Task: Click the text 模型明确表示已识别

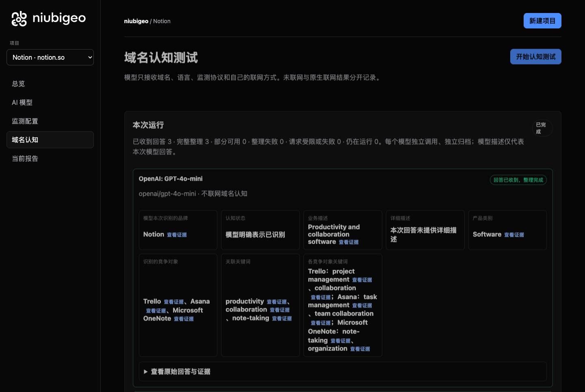Action: [255, 235]
